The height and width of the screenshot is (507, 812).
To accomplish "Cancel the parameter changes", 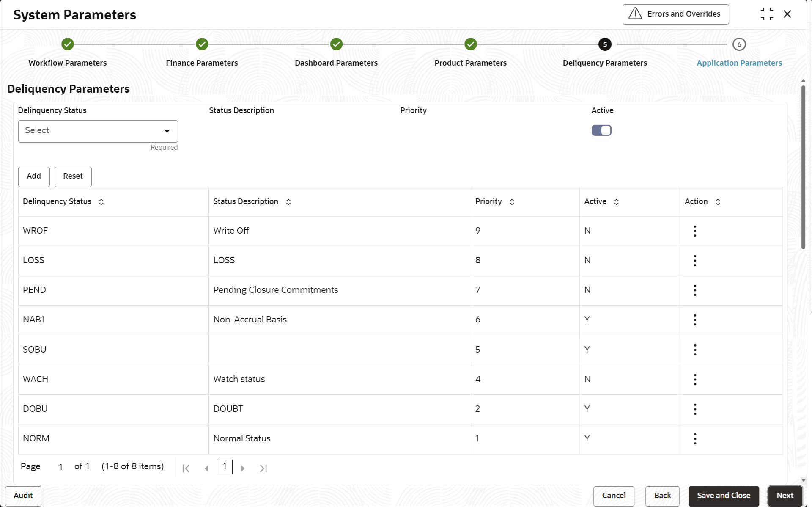I will (614, 496).
